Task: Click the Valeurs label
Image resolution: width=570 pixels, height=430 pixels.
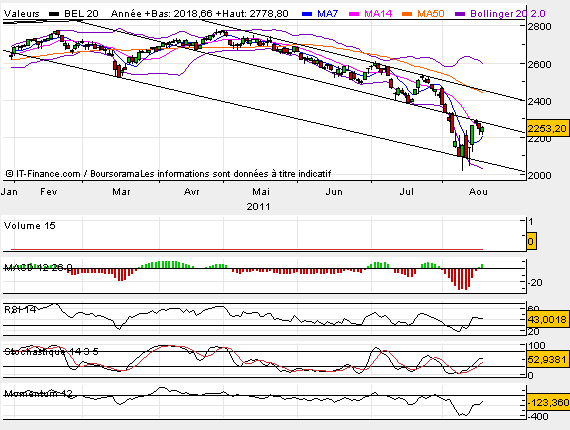Action: pos(21,14)
